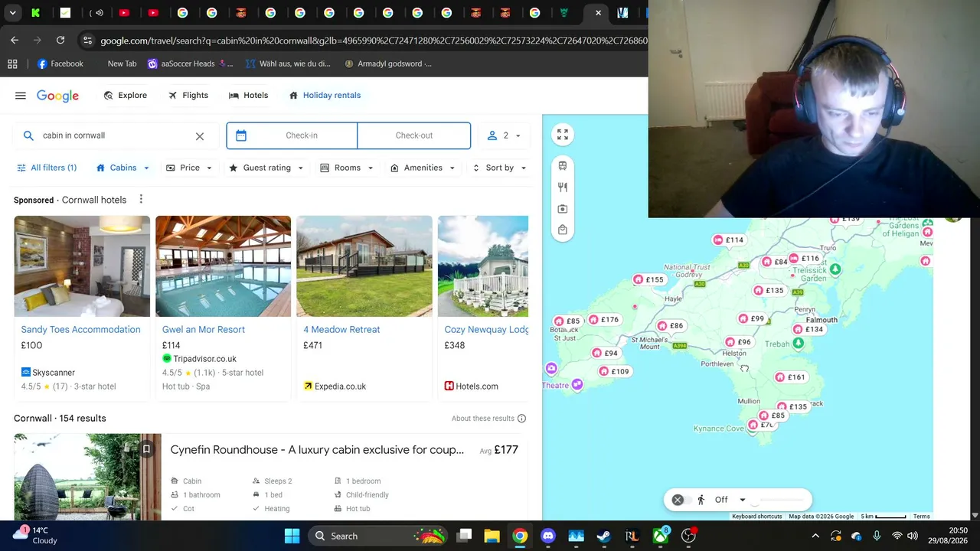This screenshot has height=551, width=980.
Task: Open the Google main menu hamburger
Action: coord(21,96)
